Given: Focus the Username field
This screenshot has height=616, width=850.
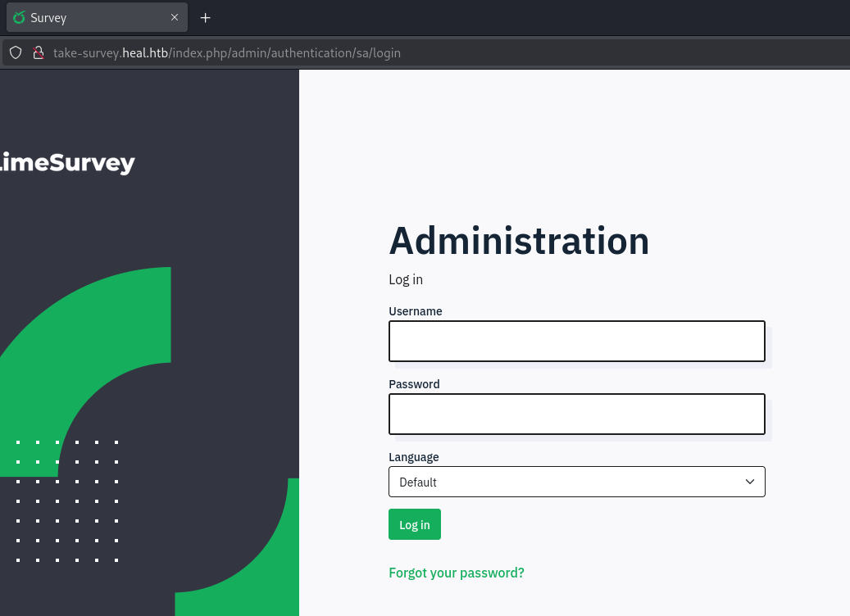Looking at the screenshot, I should pos(577,342).
